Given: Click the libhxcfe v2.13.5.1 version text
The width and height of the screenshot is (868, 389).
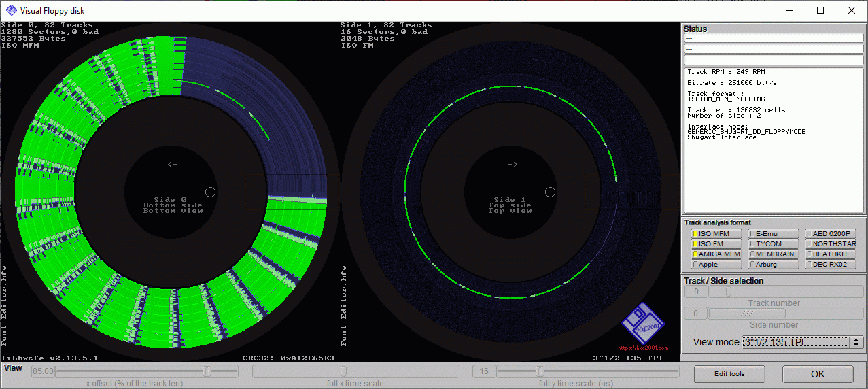Looking at the screenshot, I should pyautogui.click(x=50, y=358).
